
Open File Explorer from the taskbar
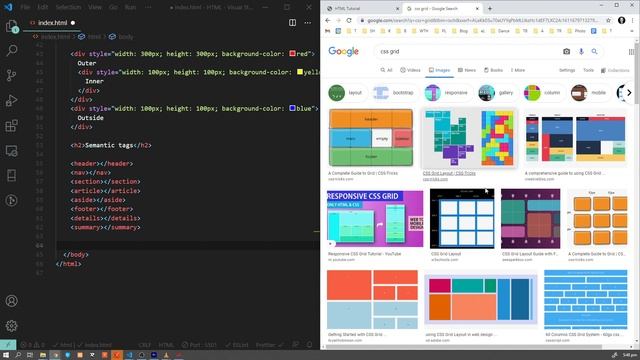tap(42, 355)
